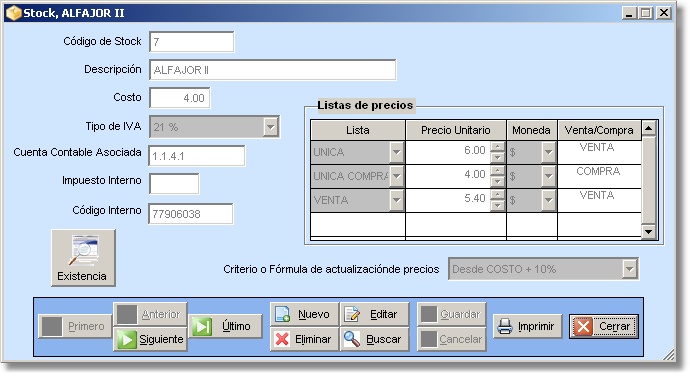This screenshot has height=376, width=690.
Task: Jump to last record with Último
Action: 226,326
